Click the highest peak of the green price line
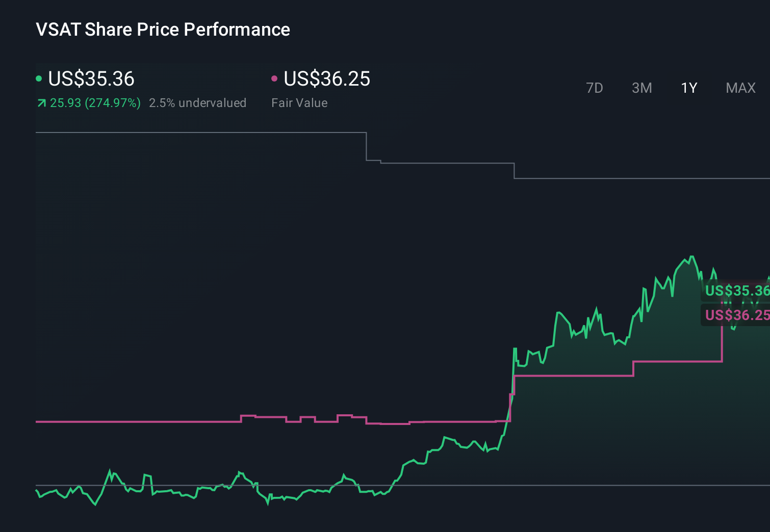This screenshot has width=770, height=532. (x=691, y=257)
